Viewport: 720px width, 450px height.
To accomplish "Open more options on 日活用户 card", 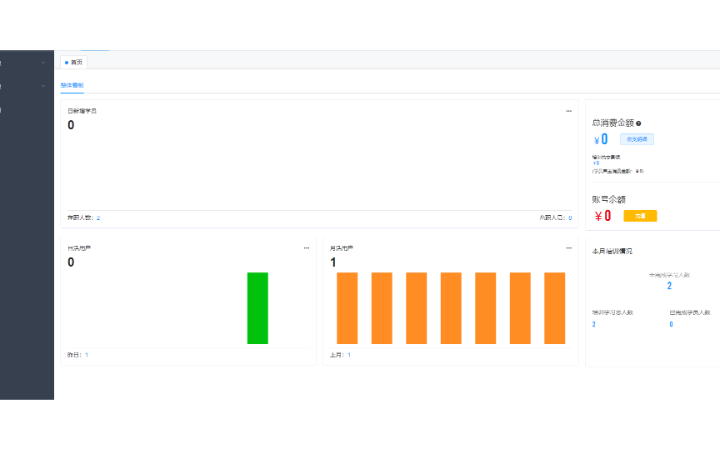I will [x=306, y=248].
